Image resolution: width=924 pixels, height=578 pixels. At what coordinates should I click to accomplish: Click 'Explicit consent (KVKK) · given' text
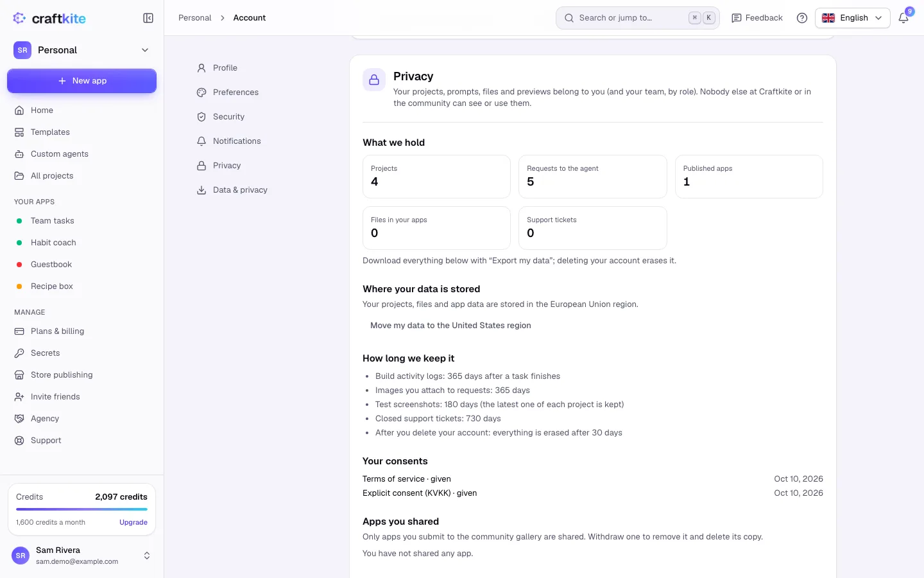(x=420, y=493)
